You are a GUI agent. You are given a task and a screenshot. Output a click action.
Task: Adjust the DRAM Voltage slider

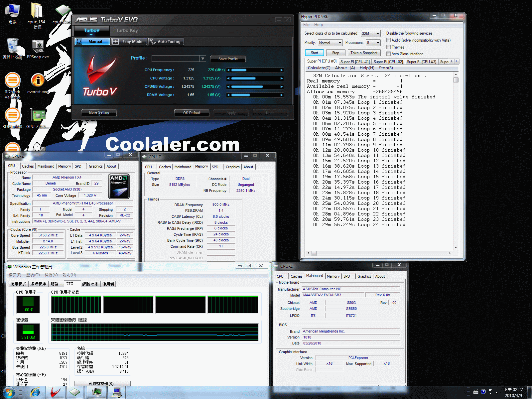pos(255,95)
